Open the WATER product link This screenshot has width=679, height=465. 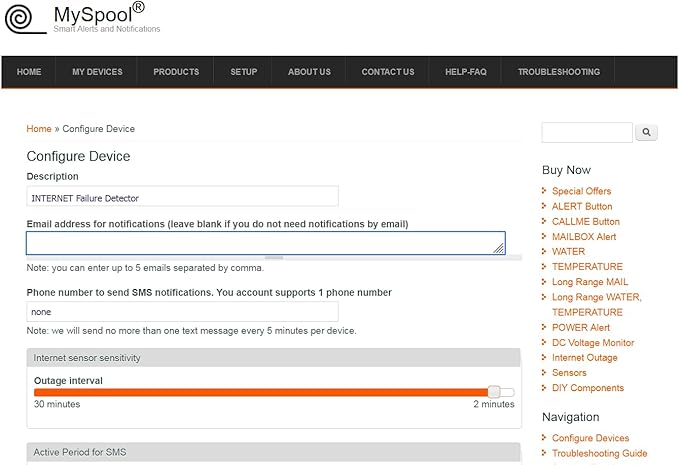tap(568, 252)
